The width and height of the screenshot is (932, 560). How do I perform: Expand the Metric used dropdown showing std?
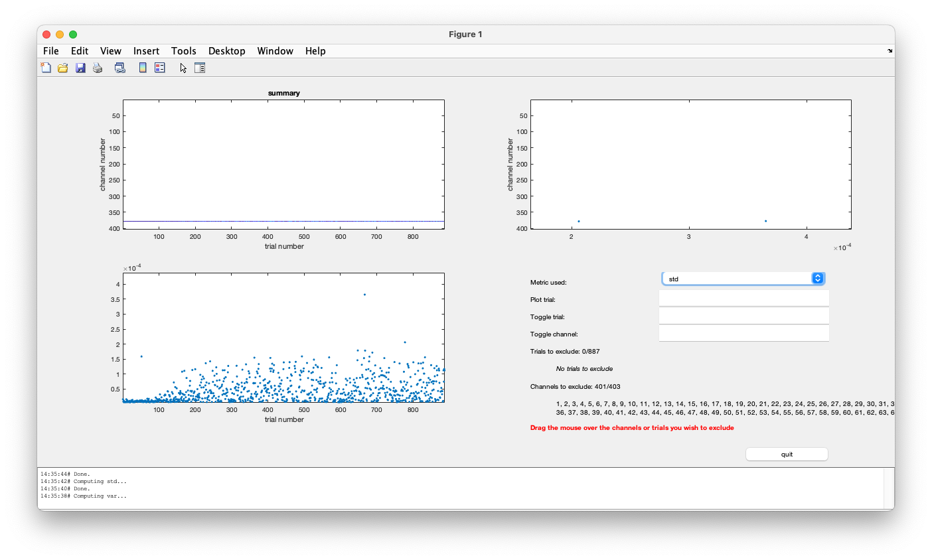[x=743, y=279]
